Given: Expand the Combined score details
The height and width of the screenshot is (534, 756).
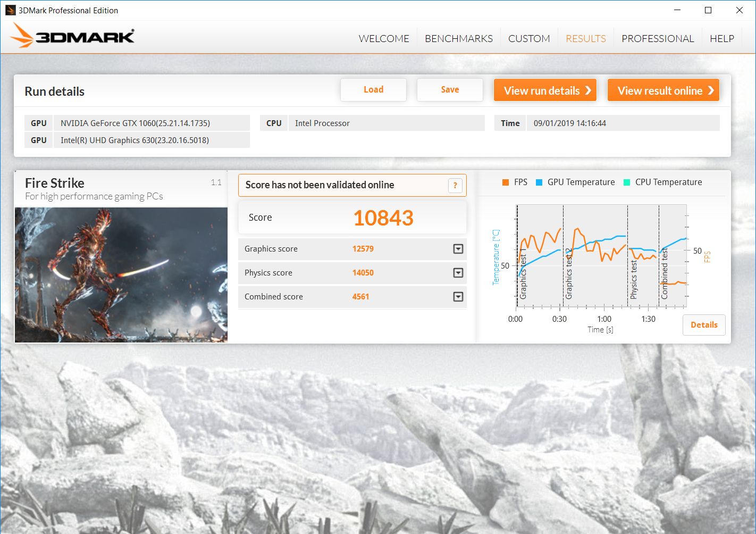Looking at the screenshot, I should coord(458,297).
